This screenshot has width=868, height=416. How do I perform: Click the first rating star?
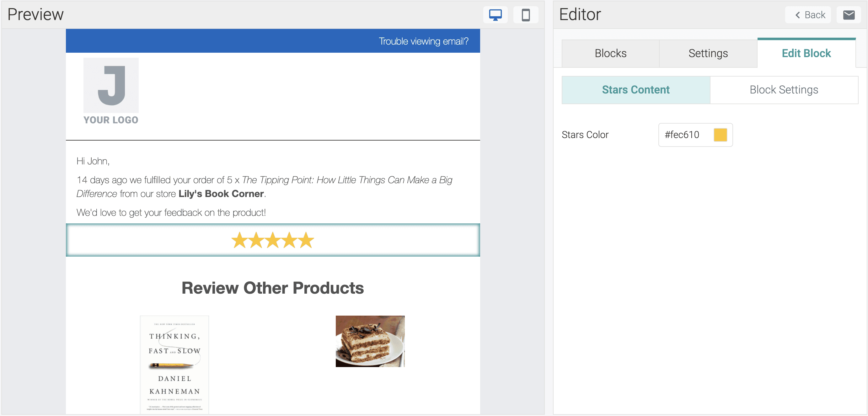click(239, 240)
